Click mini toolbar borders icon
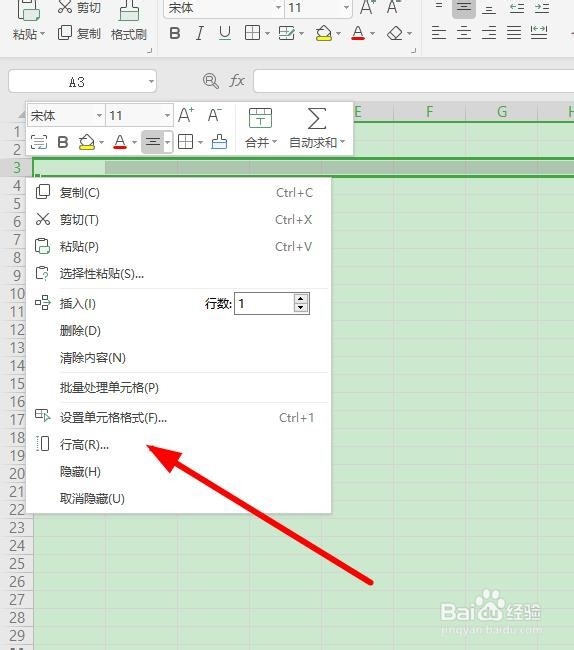Viewport: 574px width, 650px height. [185, 142]
